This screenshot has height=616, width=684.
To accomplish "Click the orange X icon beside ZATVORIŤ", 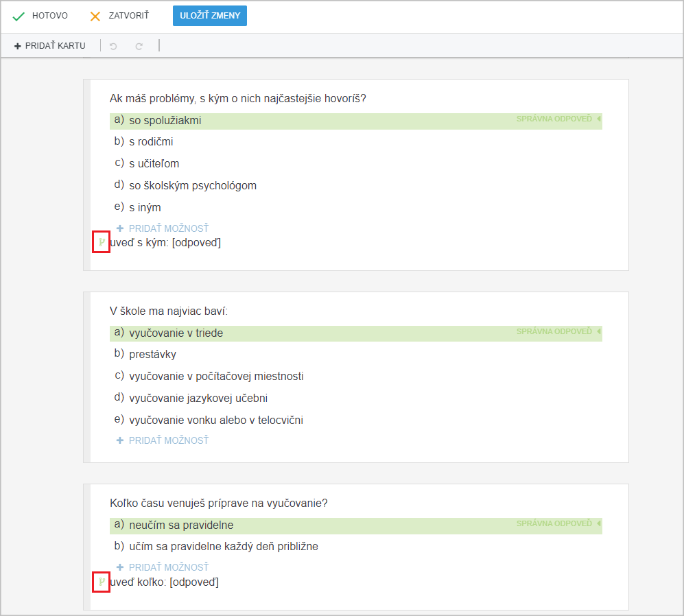I will pos(95,16).
